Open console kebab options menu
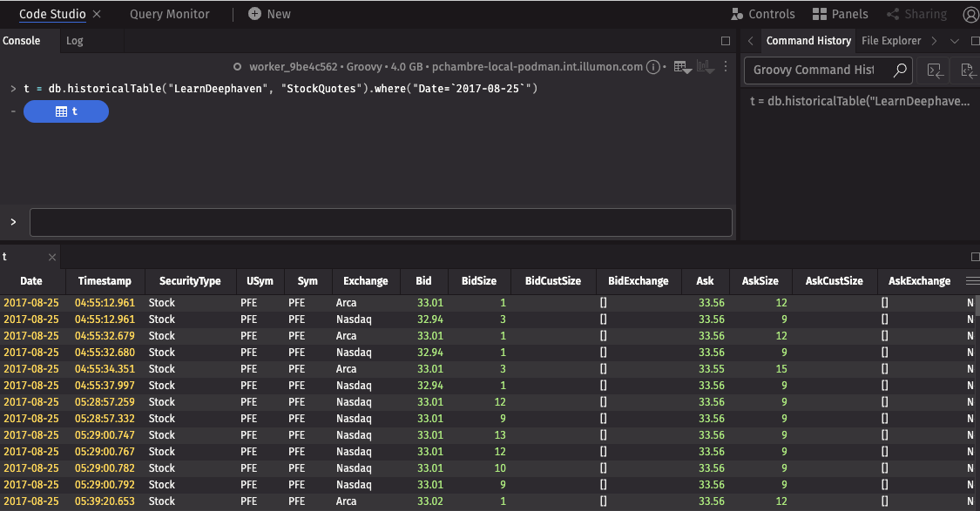Viewport: 980px width, 511px height. pos(727,67)
